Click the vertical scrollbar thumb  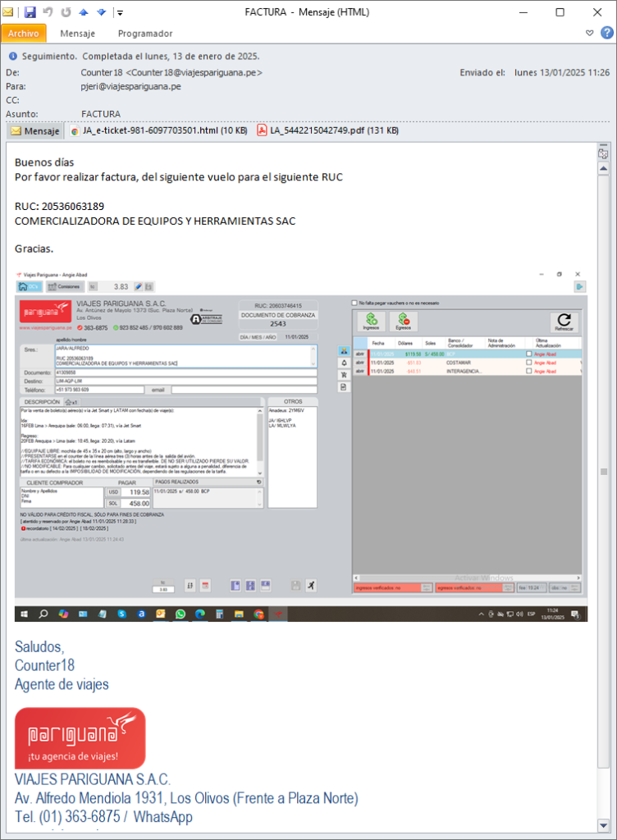pos(604,472)
